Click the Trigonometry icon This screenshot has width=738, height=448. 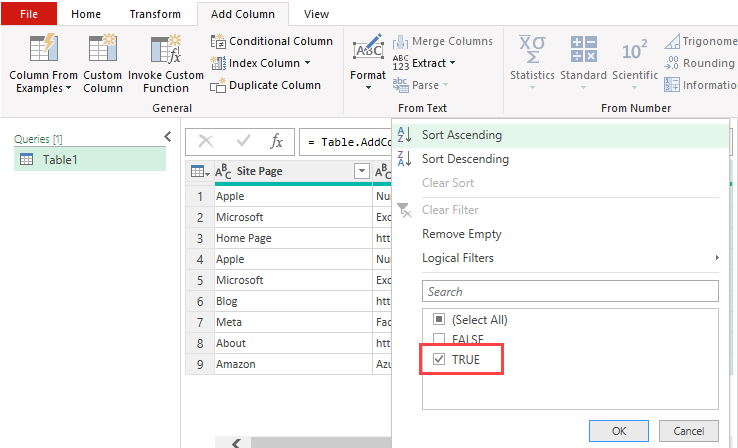(x=672, y=41)
